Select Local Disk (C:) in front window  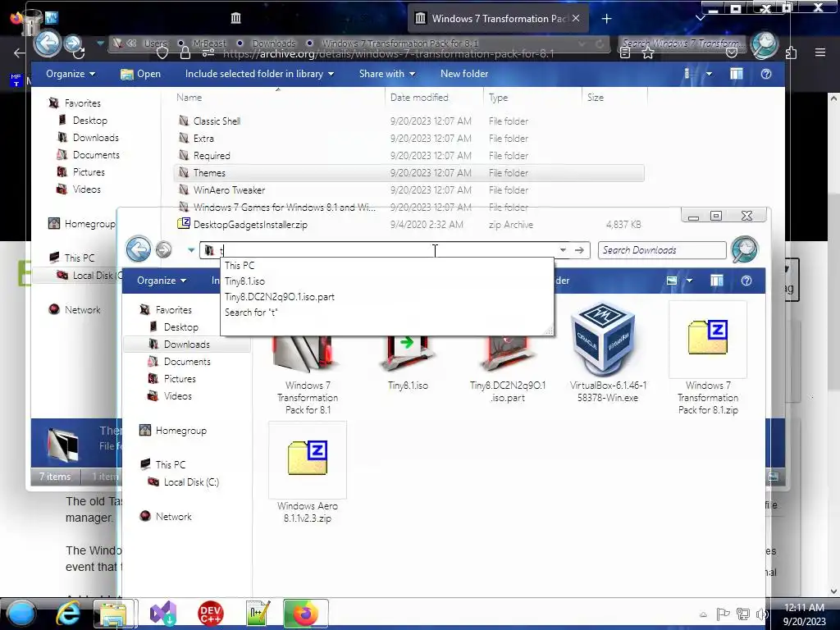[191, 482]
